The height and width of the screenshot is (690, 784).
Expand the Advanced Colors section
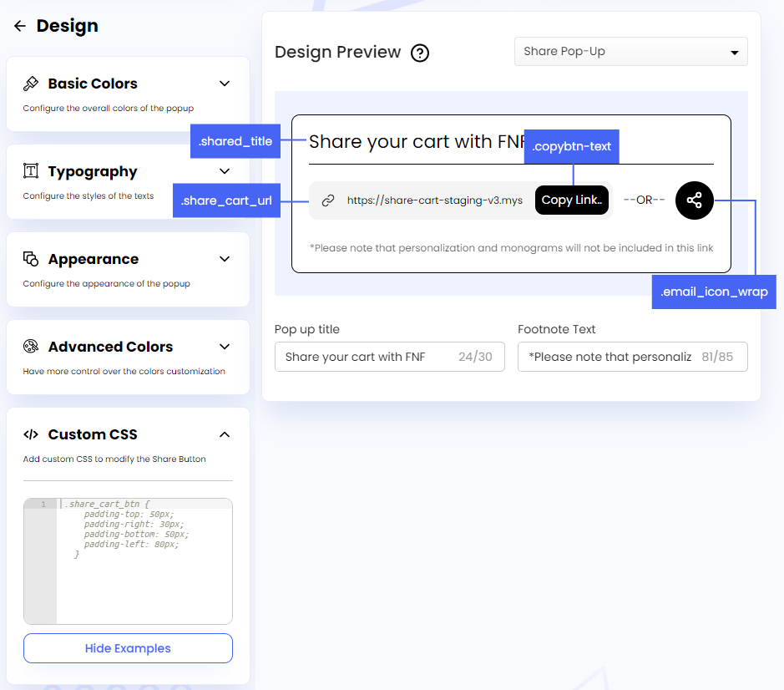224,346
